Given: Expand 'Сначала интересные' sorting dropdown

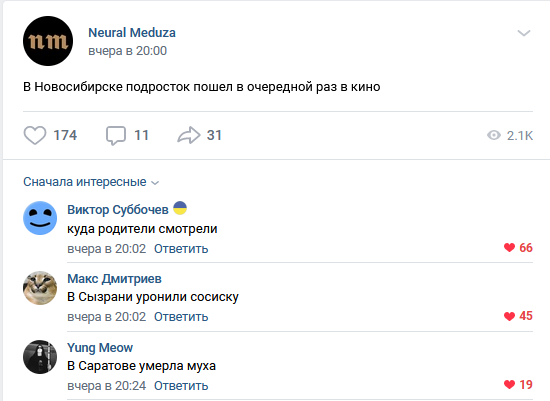Looking at the screenshot, I should coord(91,182).
